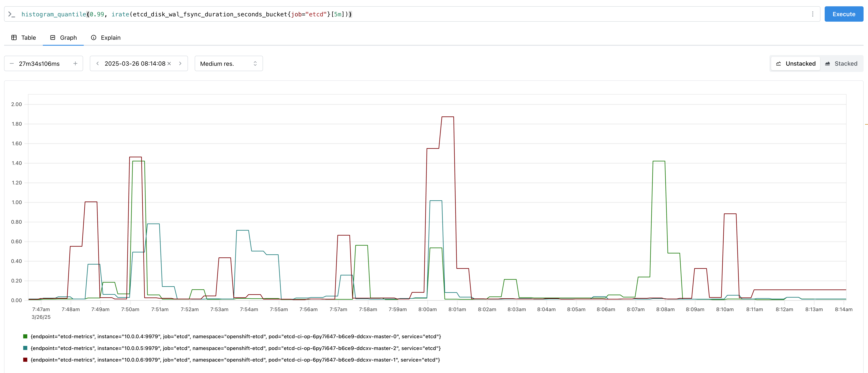This screenshot has width=868, height=373.
Task: Decrease the time range with the minus icon
Action: point(12,64)
